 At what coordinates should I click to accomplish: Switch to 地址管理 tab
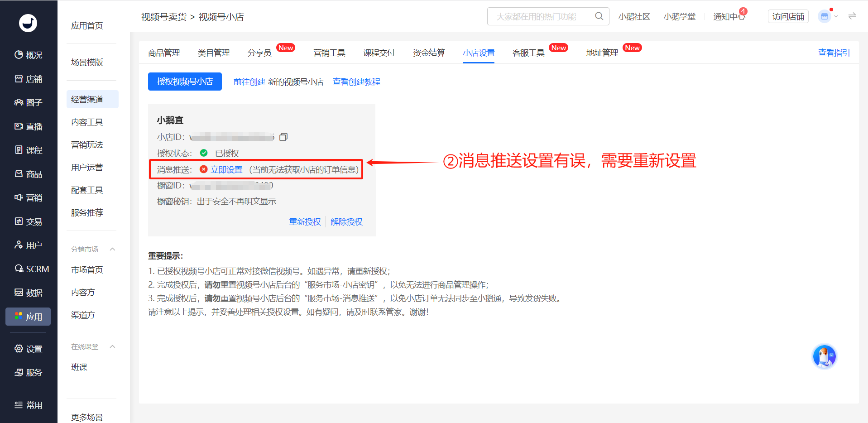coord(602,53)
